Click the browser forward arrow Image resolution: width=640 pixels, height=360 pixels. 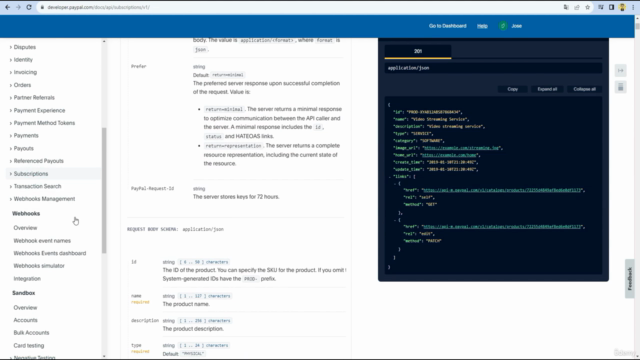[x=18, y=7]
